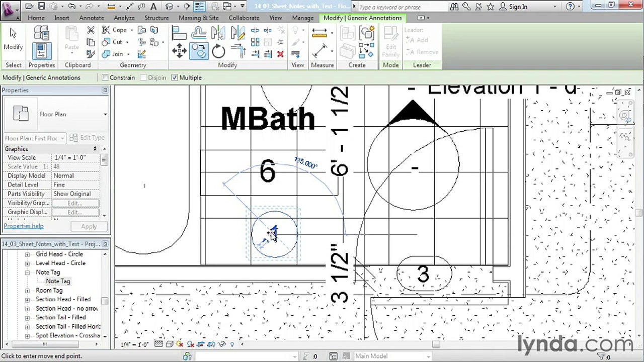The image size is (644, 362).
Task: Open the Collaborate ribbon tab
Action: [x=244, y=18]
